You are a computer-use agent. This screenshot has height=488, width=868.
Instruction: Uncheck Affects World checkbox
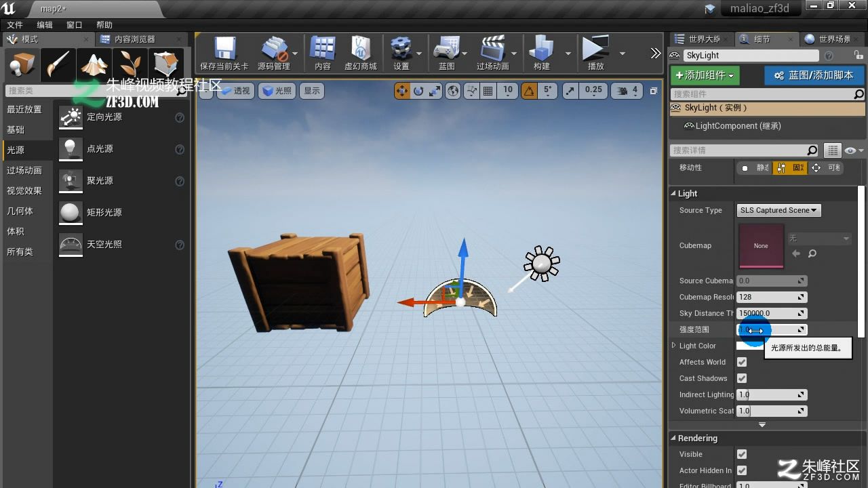coord(742,362)
